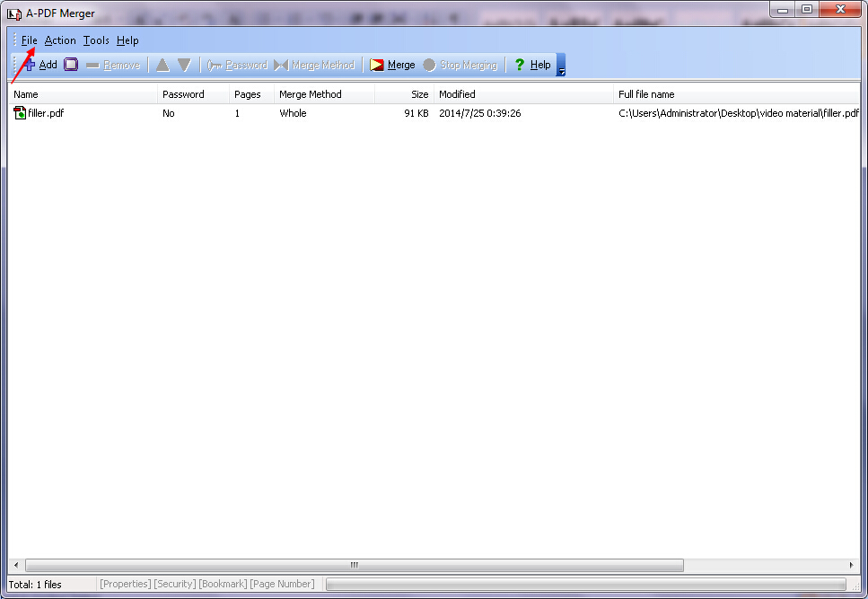868x599 pixels.
Task: Expand the toolbar overflow options arrow
Action: (561, 66)
